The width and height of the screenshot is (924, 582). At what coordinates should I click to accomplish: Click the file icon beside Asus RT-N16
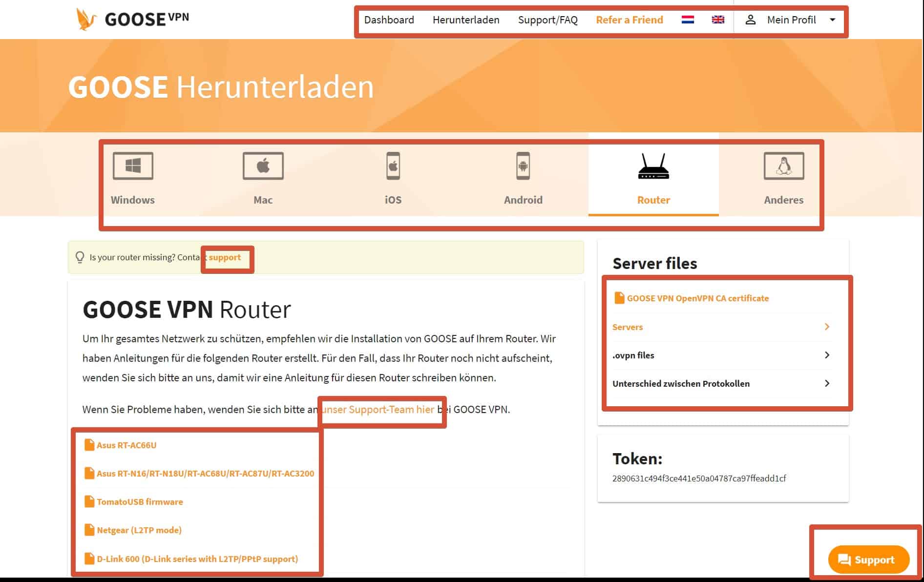point(89,473)
